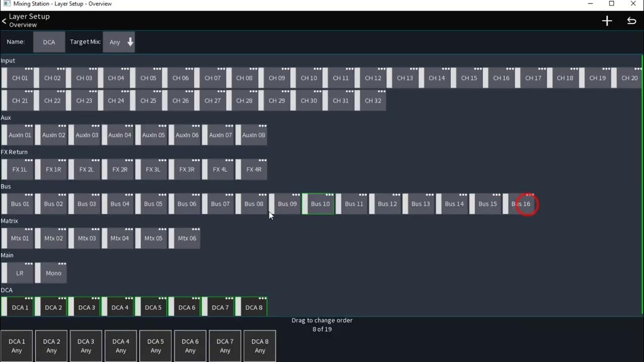Viewport: 644px width, 362px height.
Task: Select DCA 5 Any in the order strip
Action: pyautogui.click(x=155, y=346)
